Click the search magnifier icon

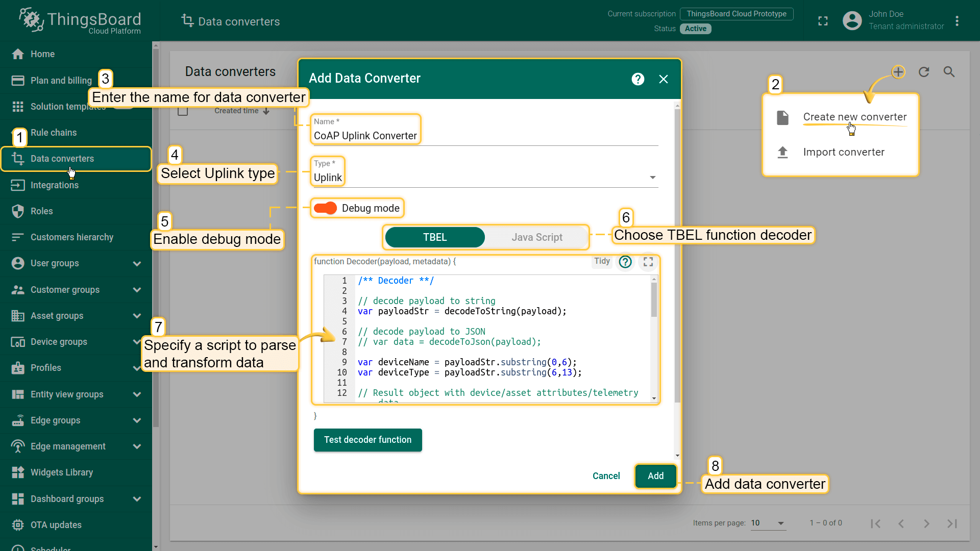click(949, 72)
